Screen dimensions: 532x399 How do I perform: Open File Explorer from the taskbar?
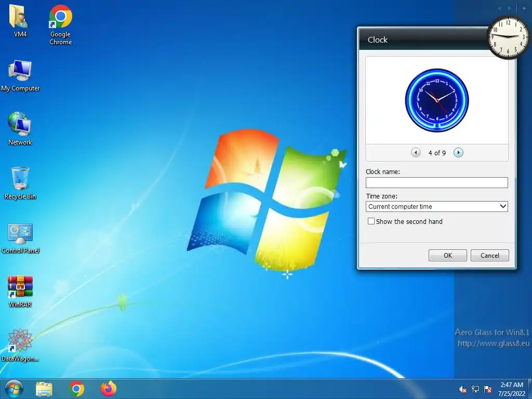(44, 389)
